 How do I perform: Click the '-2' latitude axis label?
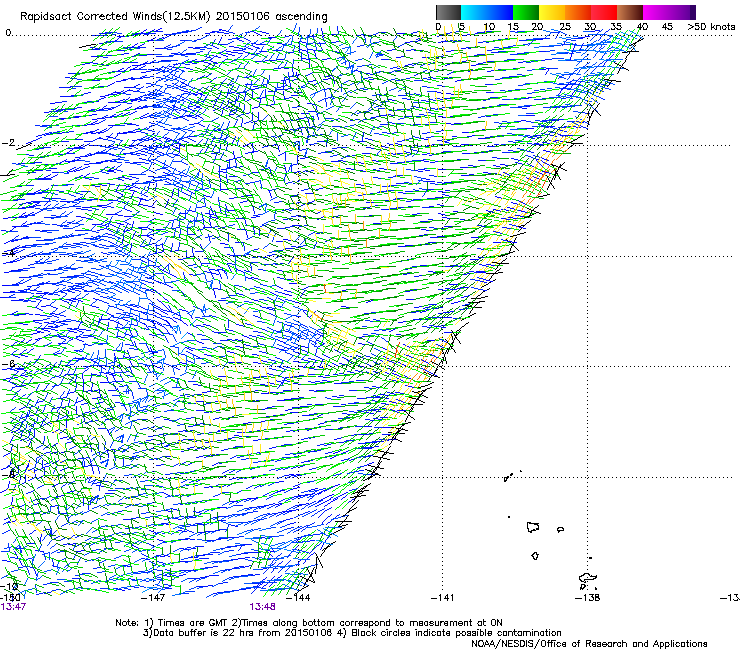tap(8, 143)
